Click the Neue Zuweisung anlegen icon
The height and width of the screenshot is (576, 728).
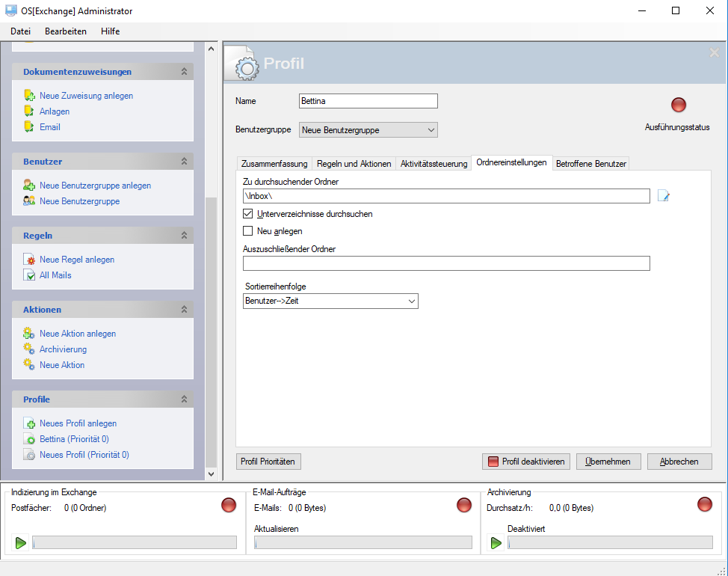click(29, 96)
